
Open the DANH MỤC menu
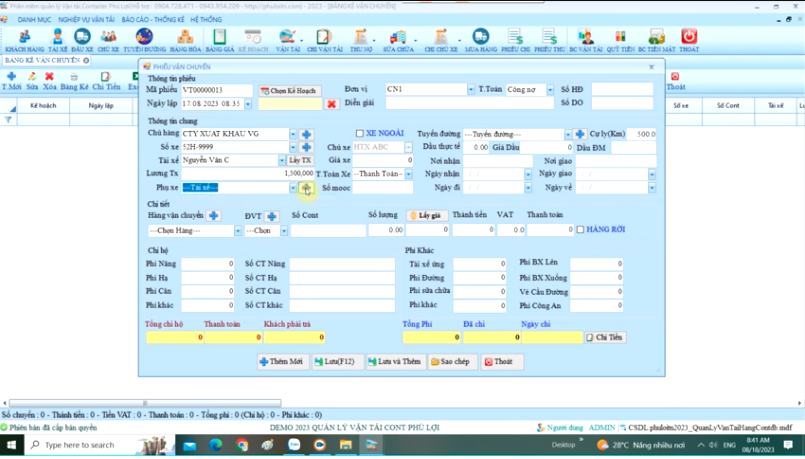coord(34,20)
